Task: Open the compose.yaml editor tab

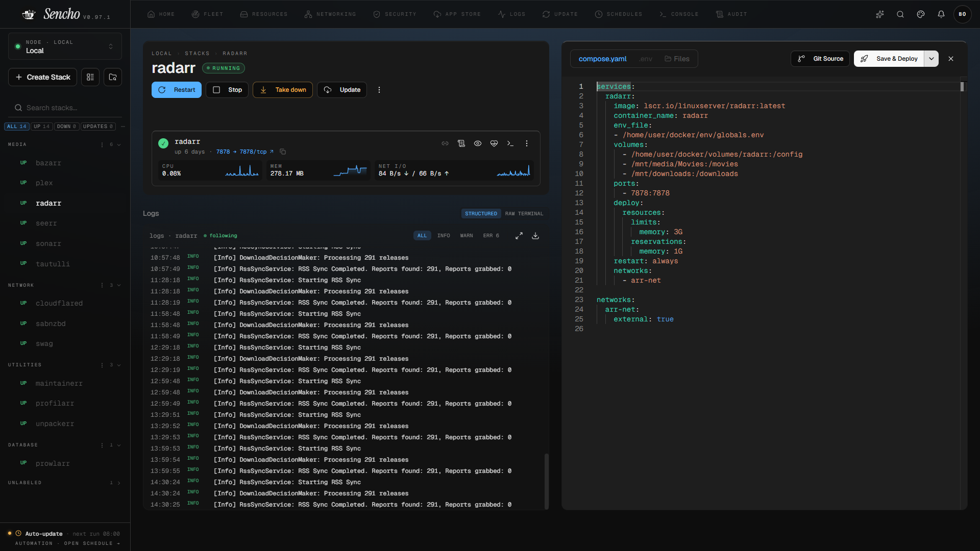Action: 602,59
